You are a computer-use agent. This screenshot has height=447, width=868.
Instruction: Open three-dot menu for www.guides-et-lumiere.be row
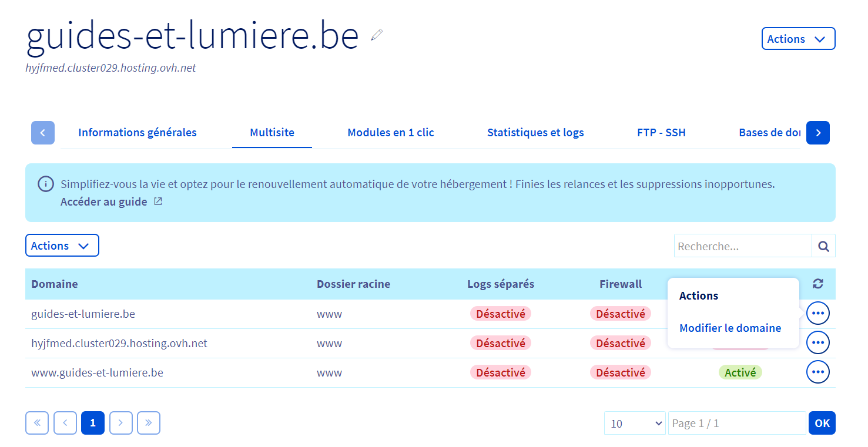tap(817, 372)
